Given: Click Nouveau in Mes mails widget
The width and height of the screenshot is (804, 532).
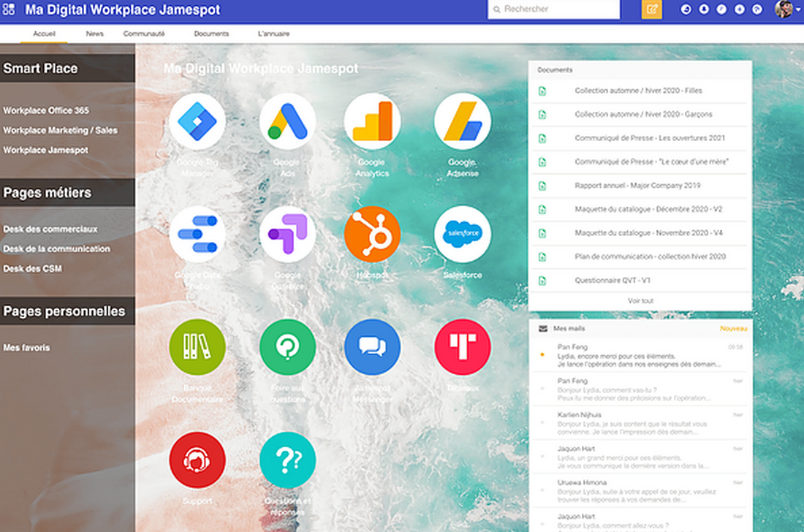Looking at the screenshot, I should tap(733, 329).
